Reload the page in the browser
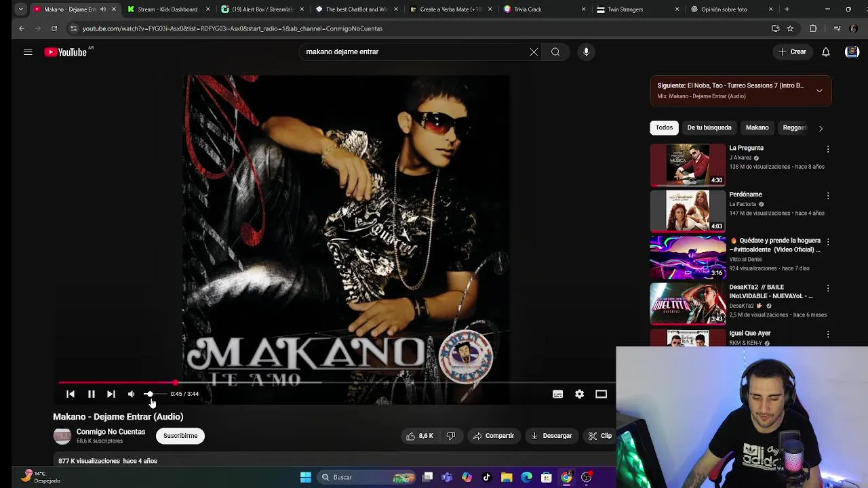The height and width of the screenshot is (488, 868). pos(54,28)
